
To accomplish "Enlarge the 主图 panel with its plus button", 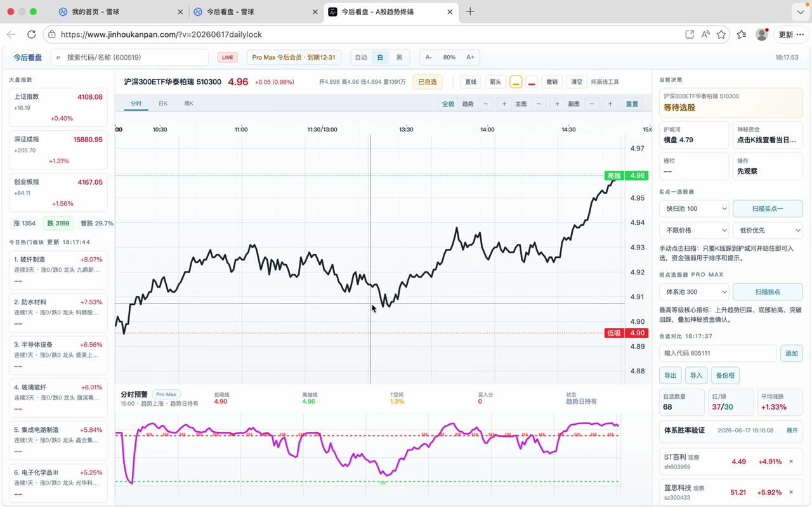I will click(557, 104).
